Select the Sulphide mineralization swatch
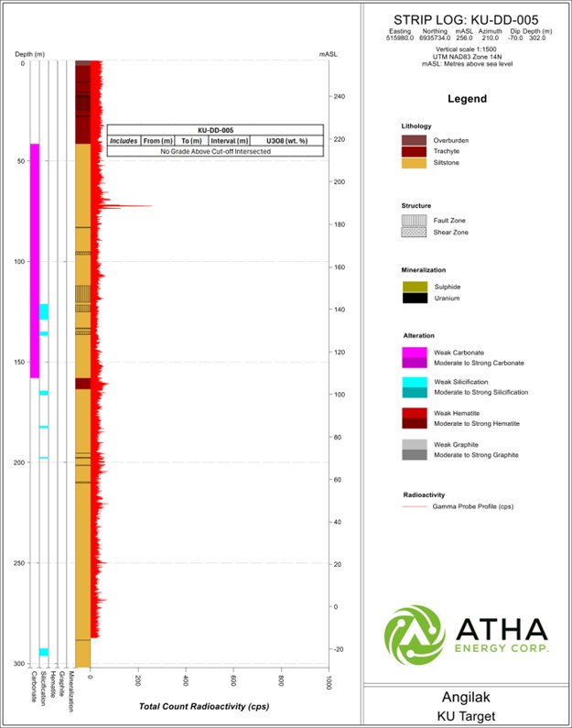The width and height of the screenshot is (572, 728). point(414,287)
